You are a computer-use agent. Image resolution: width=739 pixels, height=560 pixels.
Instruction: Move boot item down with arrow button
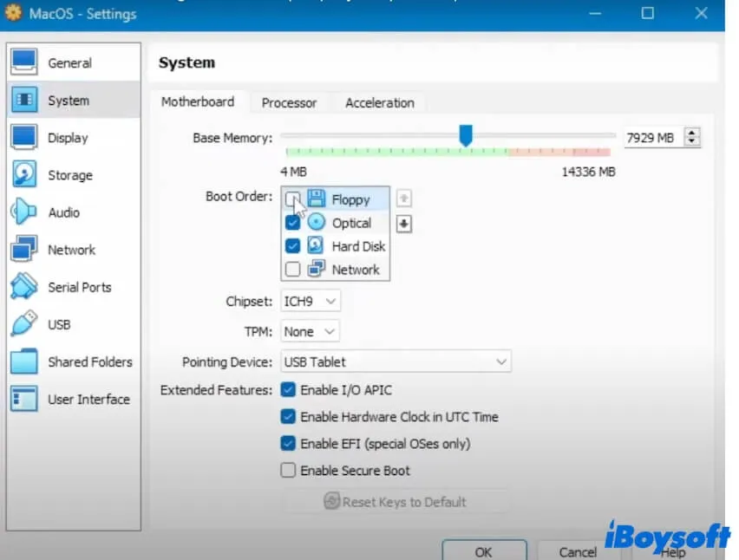pyautogui.click(x=404, y=224)
